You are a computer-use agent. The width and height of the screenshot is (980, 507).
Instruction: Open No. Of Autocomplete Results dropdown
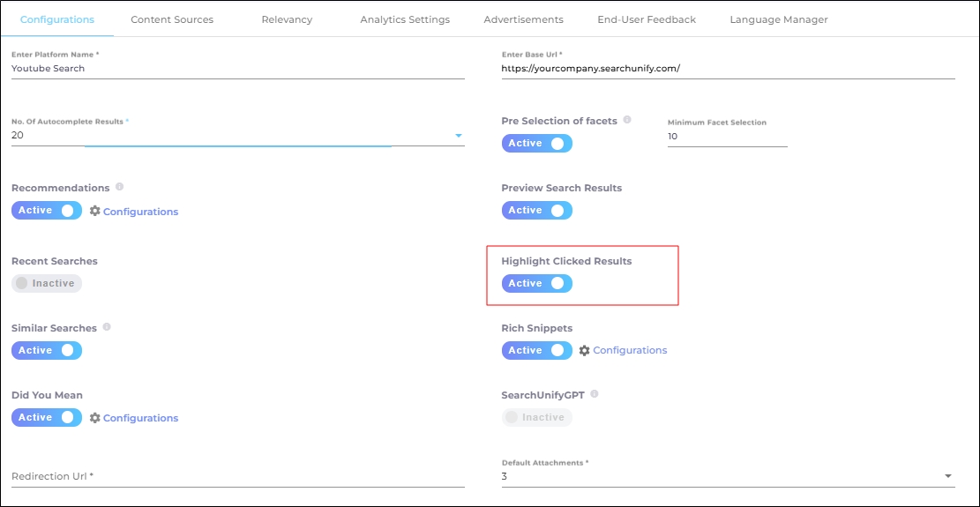coord(458,136)
